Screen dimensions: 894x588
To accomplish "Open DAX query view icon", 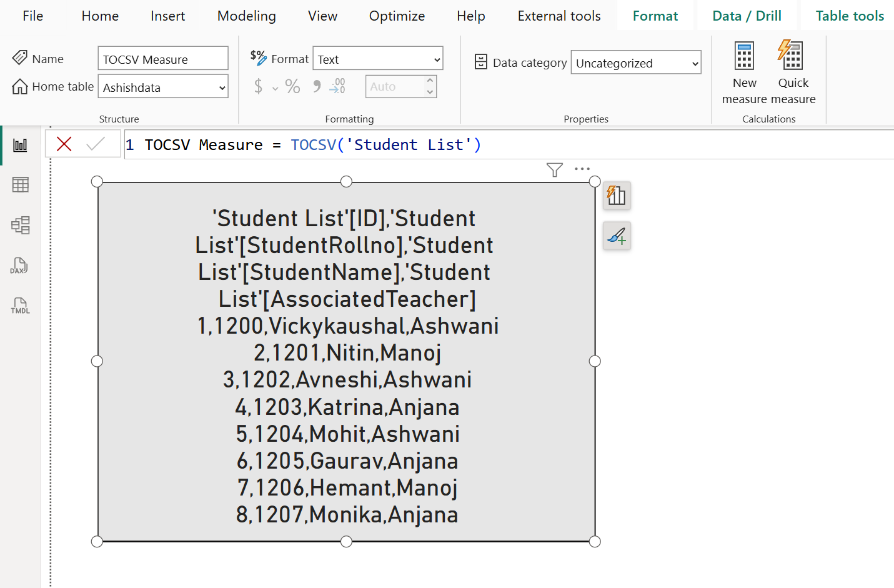I will pyautogui.click(x=20, y=266).
